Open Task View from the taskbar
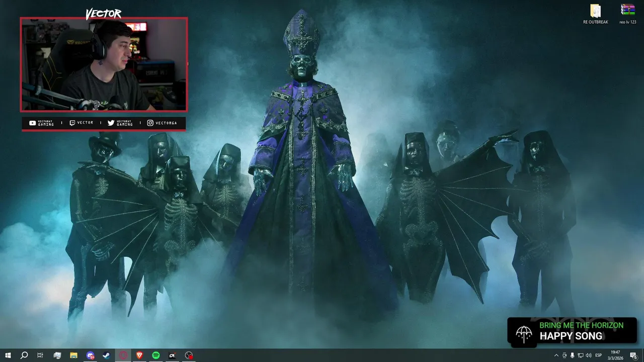Viewport: 644px width, 362px height. pyautogui.click(x=40, y=355)
